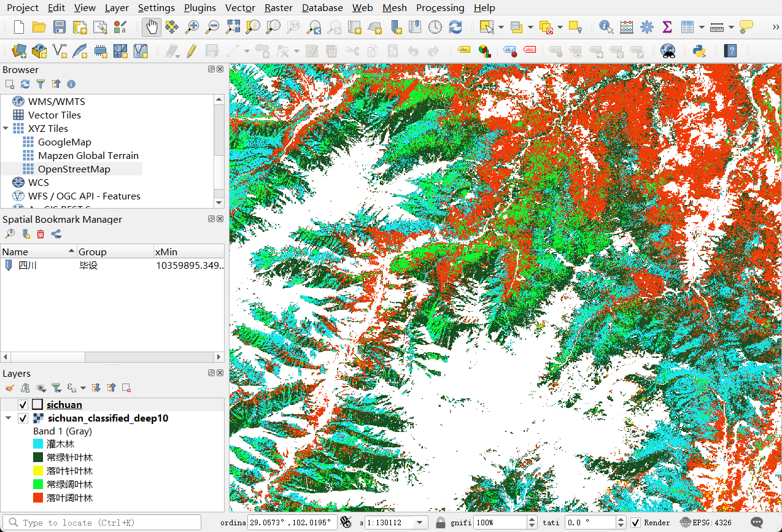The width and height of the screenshot is (782, 532).
Task: Open the Layer Styling panel
Action: (9, 387)
